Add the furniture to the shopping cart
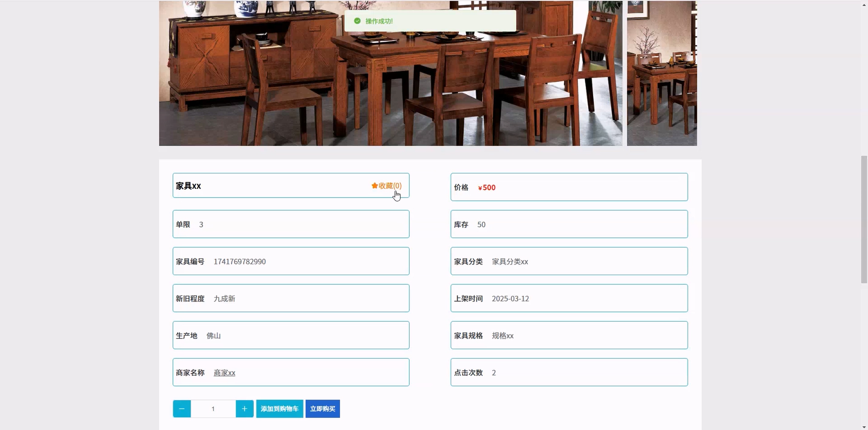Screen dimensions: 868x430 click(x=279, y=409)
